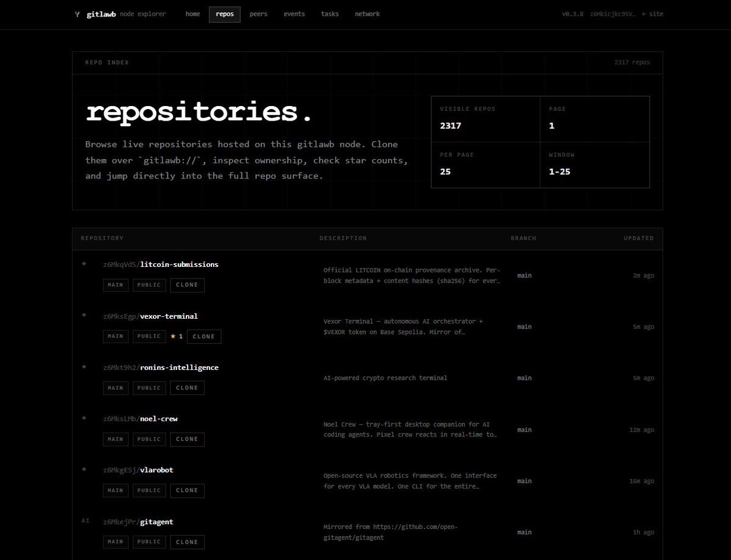Click the diamond icon beside litcoin-submissions
The height and width of the screenshot is (560, 731).
tap(85, 264)
